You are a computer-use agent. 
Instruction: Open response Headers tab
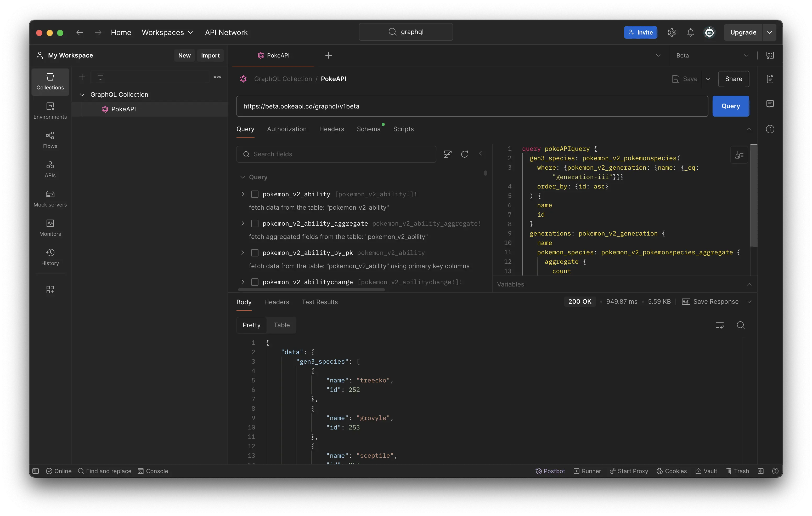(277, 302)
